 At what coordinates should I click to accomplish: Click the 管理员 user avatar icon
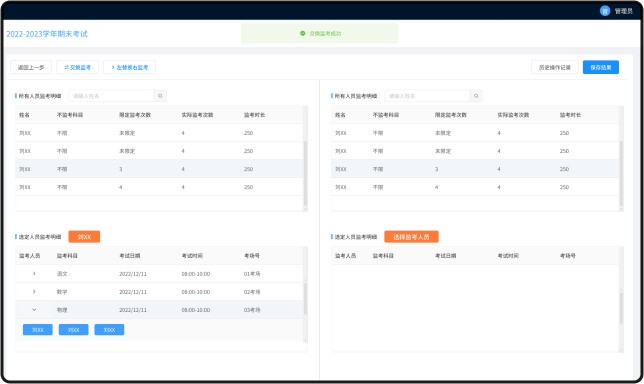(605, 11)
